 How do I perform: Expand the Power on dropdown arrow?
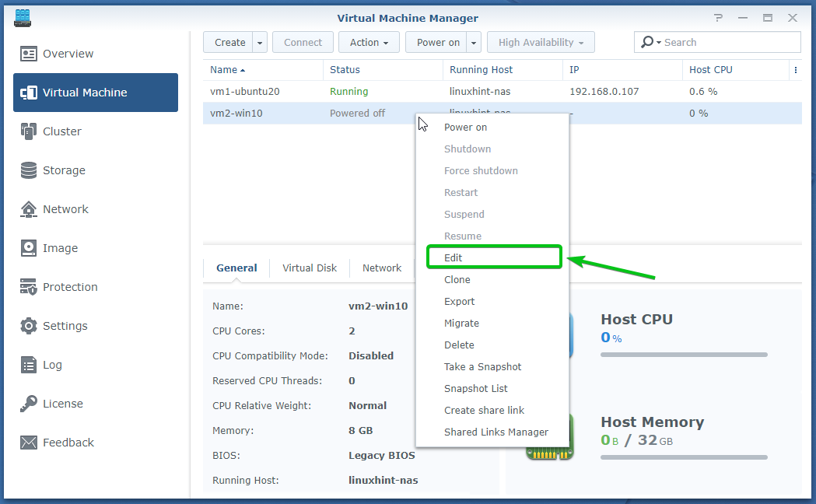[474, 43]
